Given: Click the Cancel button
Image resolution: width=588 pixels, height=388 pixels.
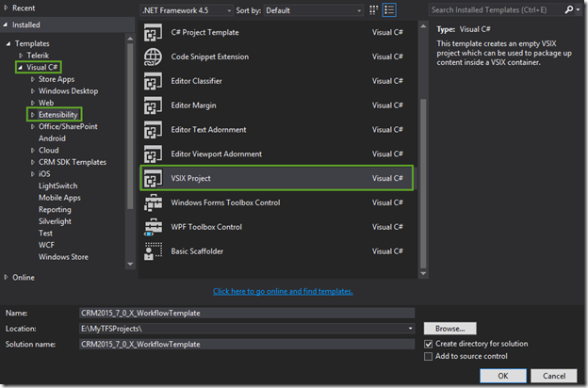Looking at the screenshot, I should pos(554,376).
